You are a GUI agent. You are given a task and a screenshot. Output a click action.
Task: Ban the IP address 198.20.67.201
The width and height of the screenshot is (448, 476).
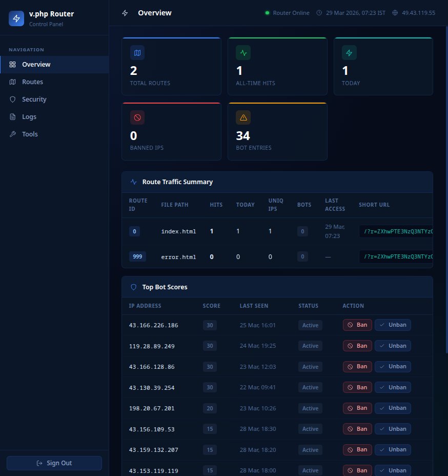pyautogui.click(x=357, y=408)
